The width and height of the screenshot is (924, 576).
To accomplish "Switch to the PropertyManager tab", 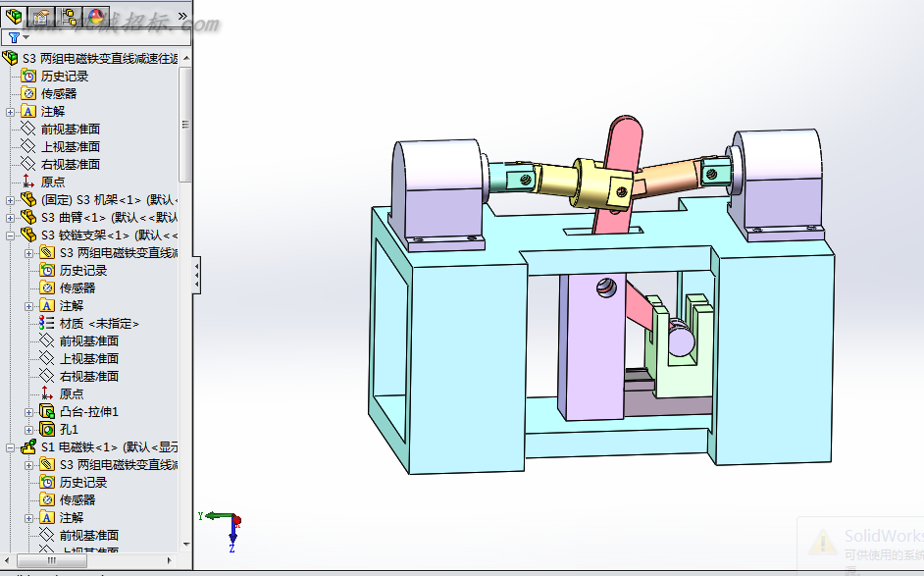I will pos(41,17).
